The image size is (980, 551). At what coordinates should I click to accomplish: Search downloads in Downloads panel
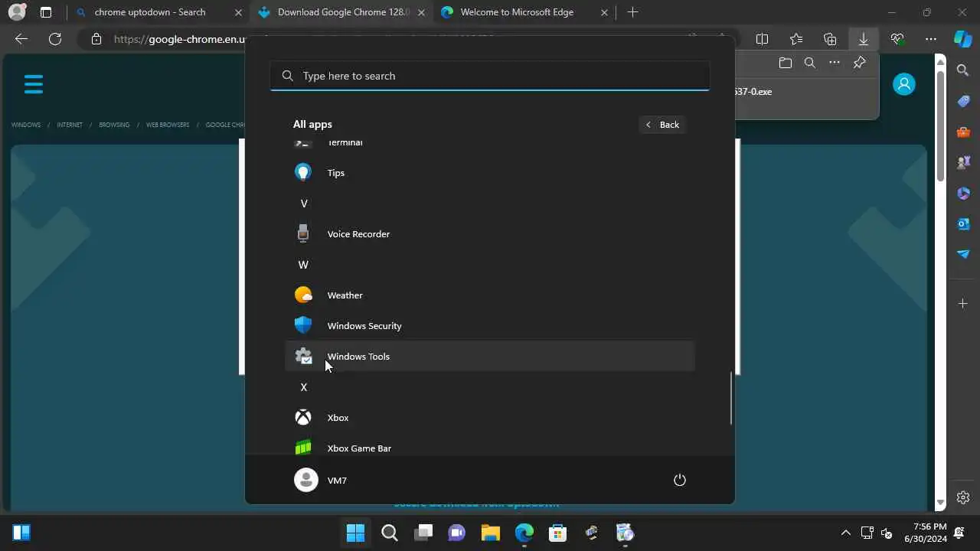pyautogui.click(x=809, y=63)
